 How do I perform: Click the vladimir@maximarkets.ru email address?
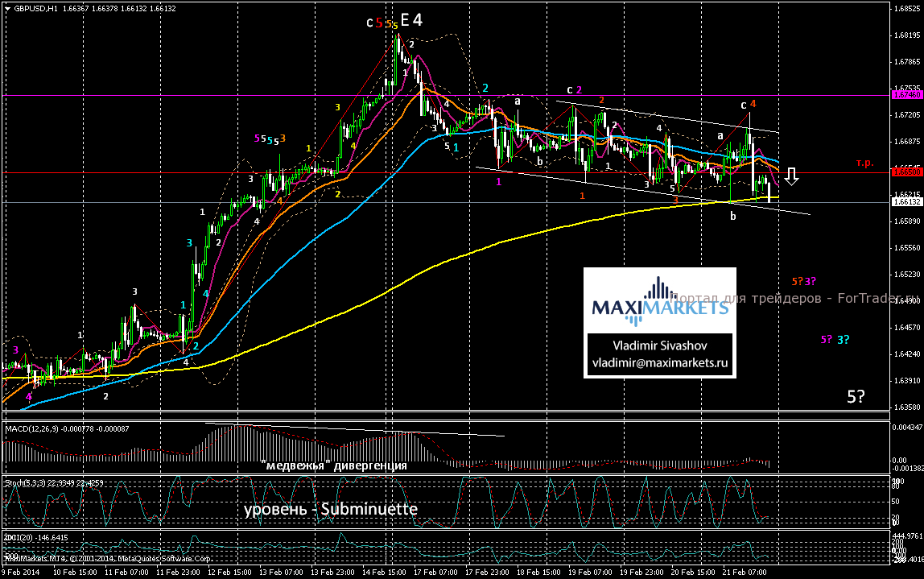click(660, 363)
